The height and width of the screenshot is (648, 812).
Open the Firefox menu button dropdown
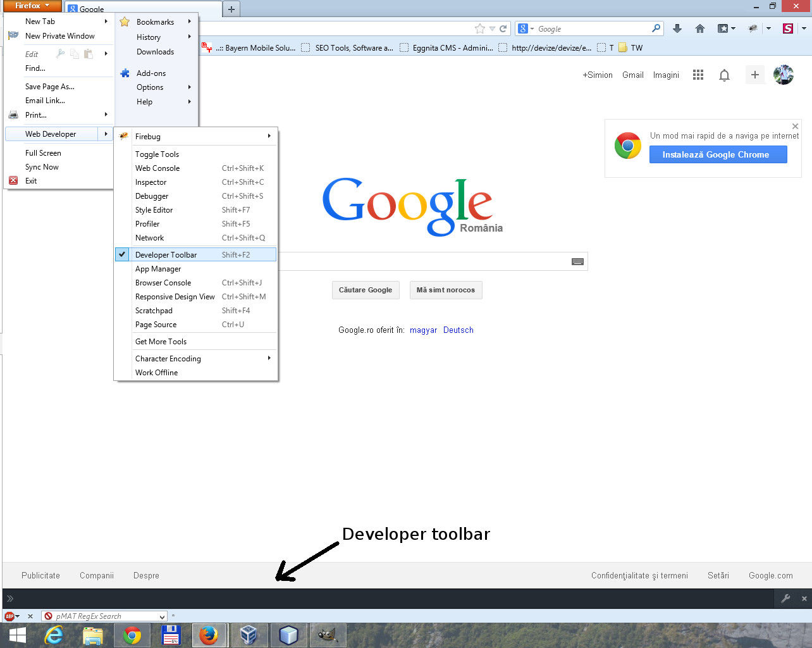pos(32,6)
